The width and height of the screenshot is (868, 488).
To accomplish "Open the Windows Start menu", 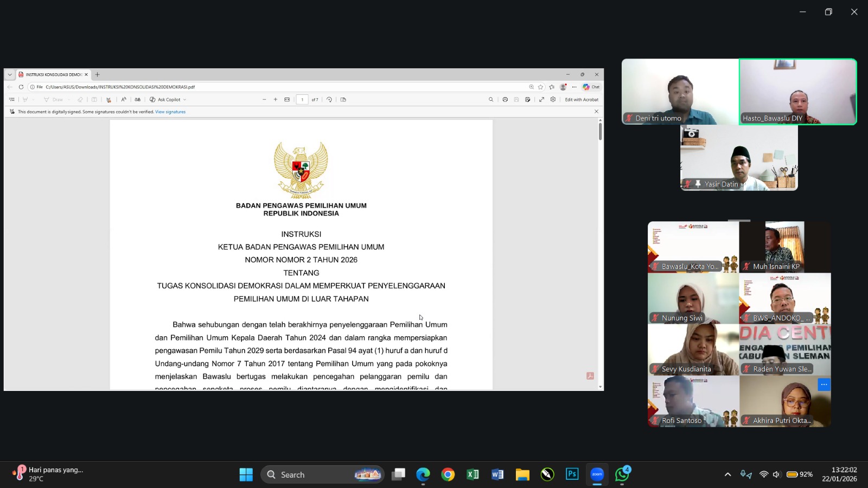I will tap(246, 474).
